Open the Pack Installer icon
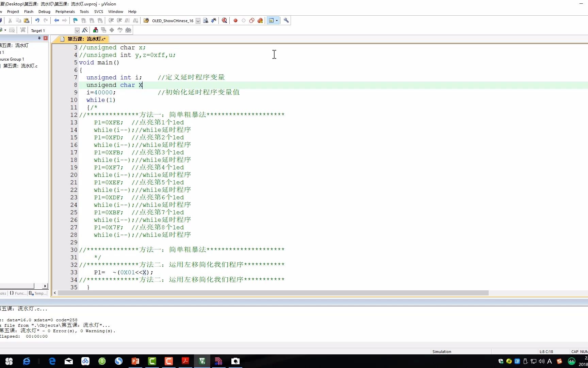The image size is (588, 368). coord(128,30)
